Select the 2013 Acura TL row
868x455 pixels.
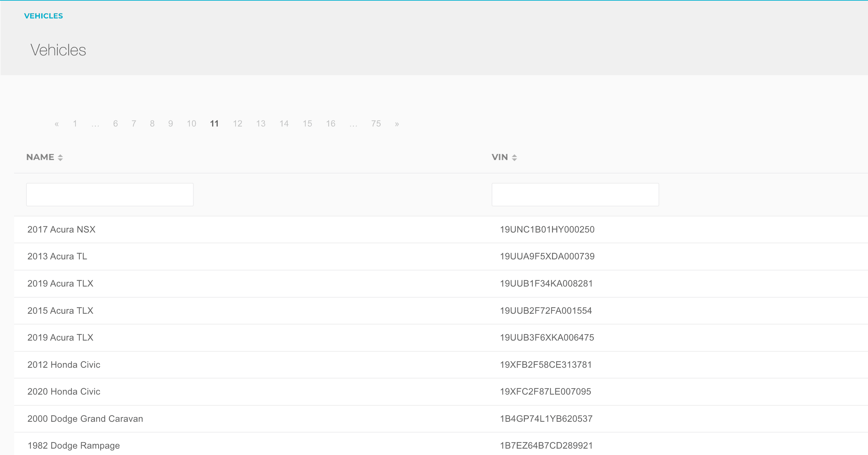[57, 256]
